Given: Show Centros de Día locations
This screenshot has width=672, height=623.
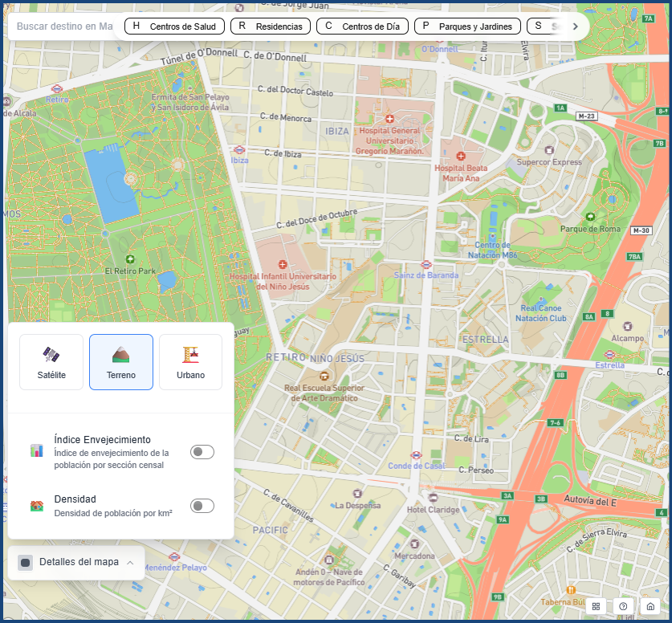Looking at the screenshot, I should (362, 26).
